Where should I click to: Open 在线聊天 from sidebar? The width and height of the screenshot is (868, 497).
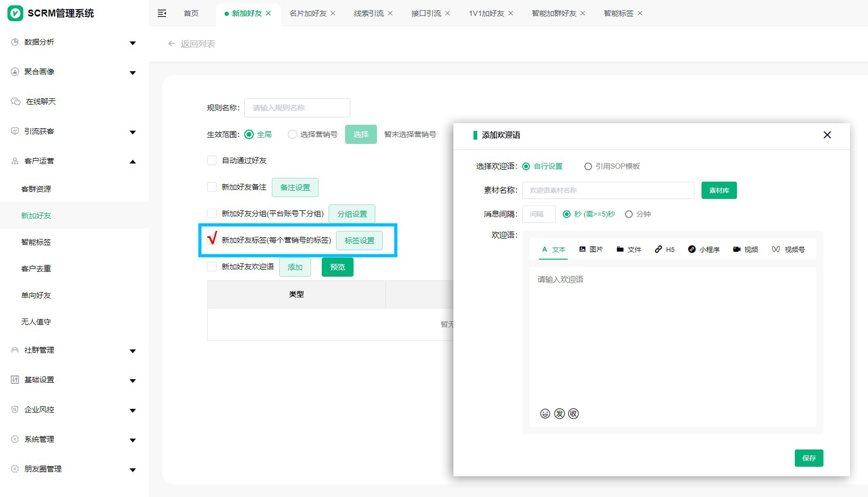[41, 101]
